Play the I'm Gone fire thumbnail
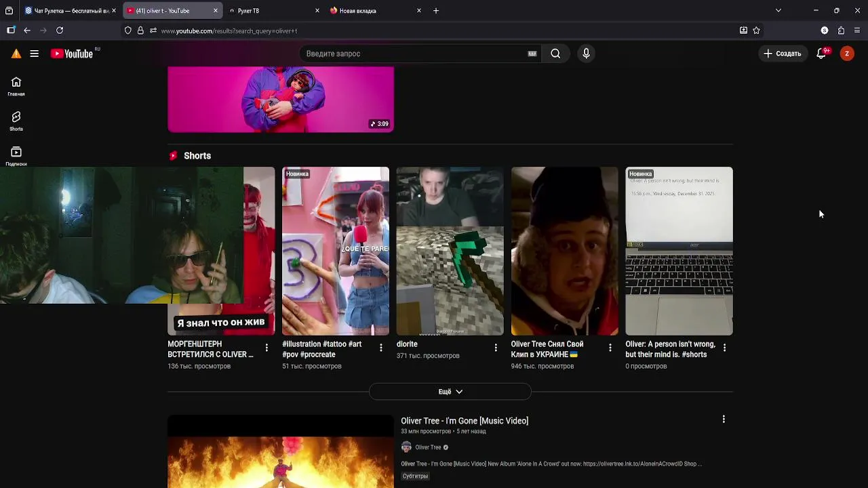 (281, 451)
